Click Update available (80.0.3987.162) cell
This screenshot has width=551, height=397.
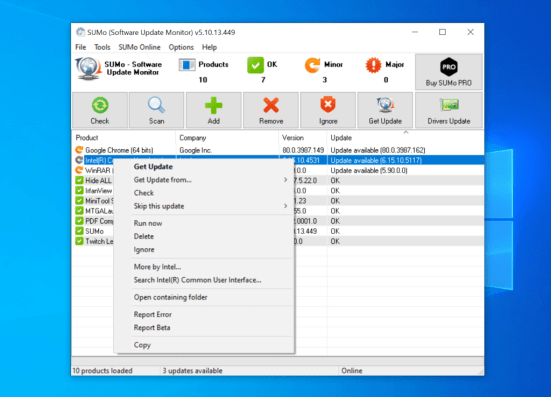tap(378, 150)
